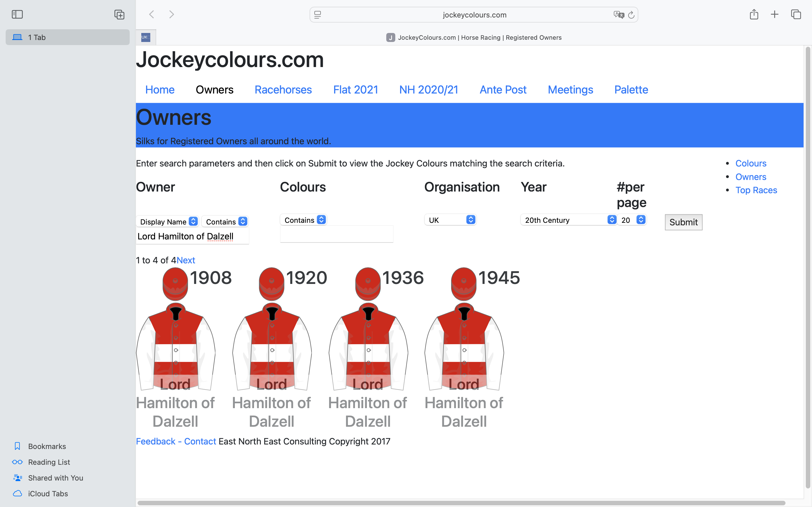The width and height of the screenshot is (812, 507).
Task: Expand the 20th Century year dropdown
Action: pos(568,220)
